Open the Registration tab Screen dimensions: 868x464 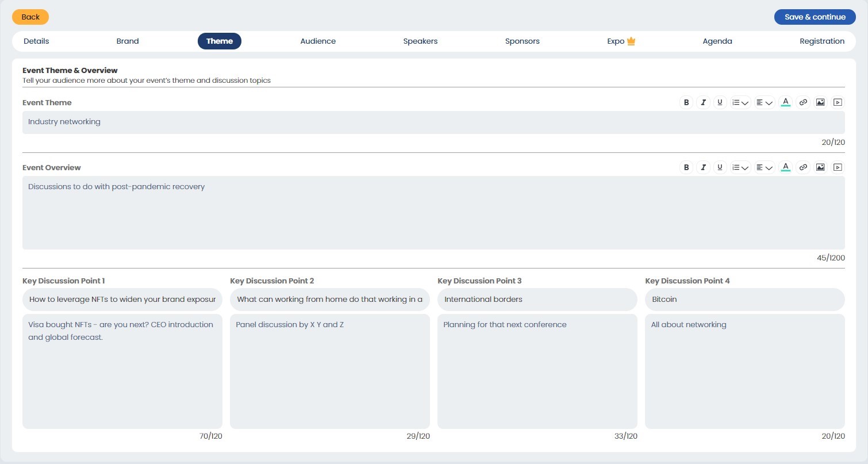click(822, 41)
